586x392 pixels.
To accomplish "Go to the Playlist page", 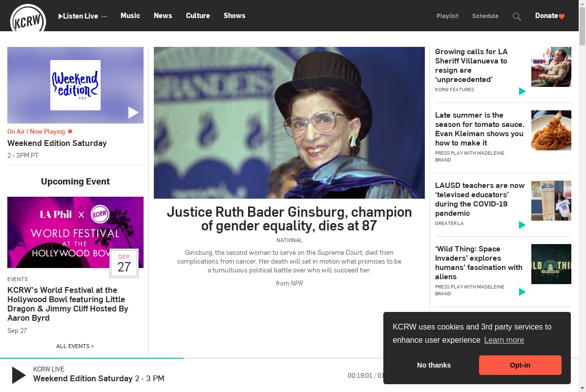I will 447,16.
